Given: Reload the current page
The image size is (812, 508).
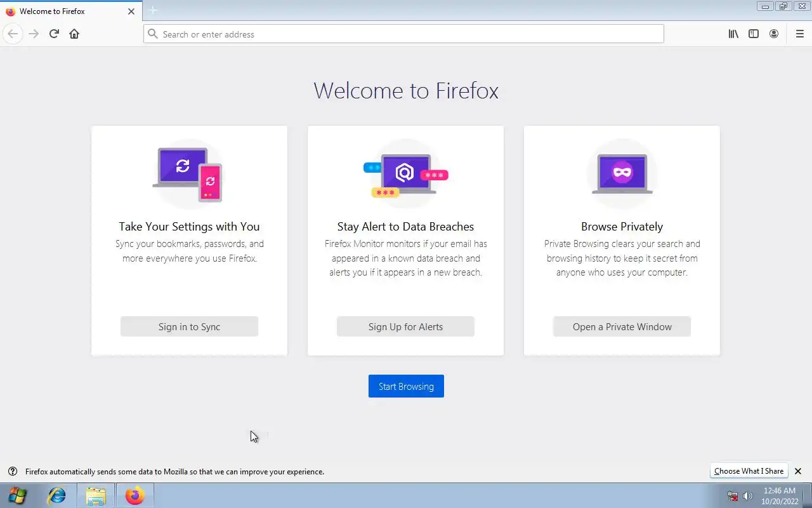Looking at the screenshot, I should tap(54, 34).
